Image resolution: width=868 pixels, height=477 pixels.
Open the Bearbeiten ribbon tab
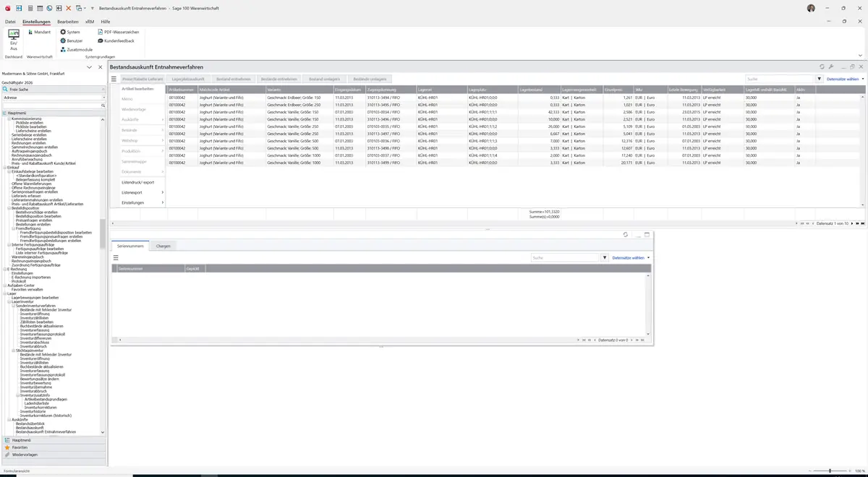pos(68,22)
